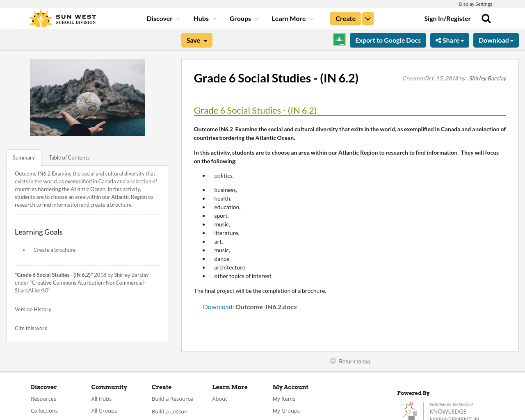Image resolution: width=525 pixels, height=420 pixels.
Task: Click the Google Classroom share icon
Action: coord(339,40)
